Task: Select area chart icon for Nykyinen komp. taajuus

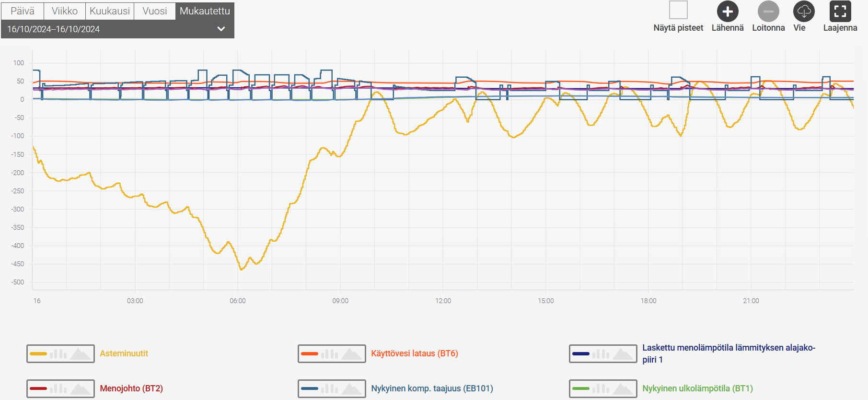Action: coord(352,388)
